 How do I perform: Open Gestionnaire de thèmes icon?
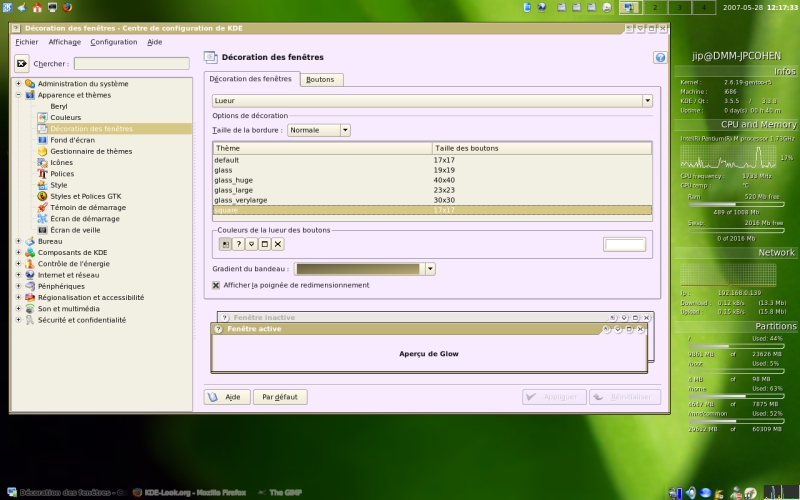click(x=42, y=151)
